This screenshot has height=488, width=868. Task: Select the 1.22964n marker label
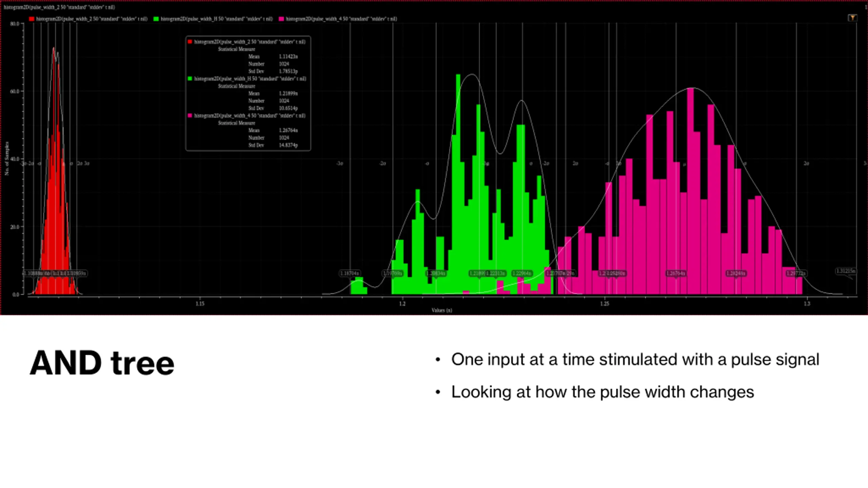coord(522,273)
